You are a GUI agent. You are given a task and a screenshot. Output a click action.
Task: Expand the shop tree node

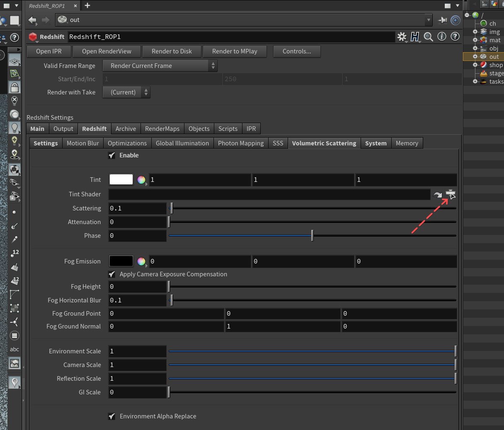[x=475, y=65]
